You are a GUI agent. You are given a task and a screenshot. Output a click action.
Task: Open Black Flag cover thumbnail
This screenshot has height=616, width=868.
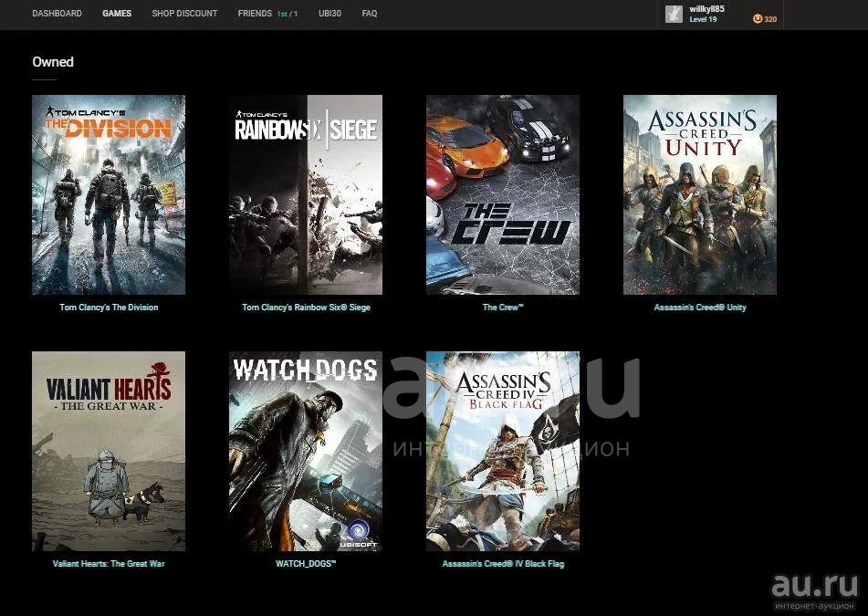tap(503, 451)
